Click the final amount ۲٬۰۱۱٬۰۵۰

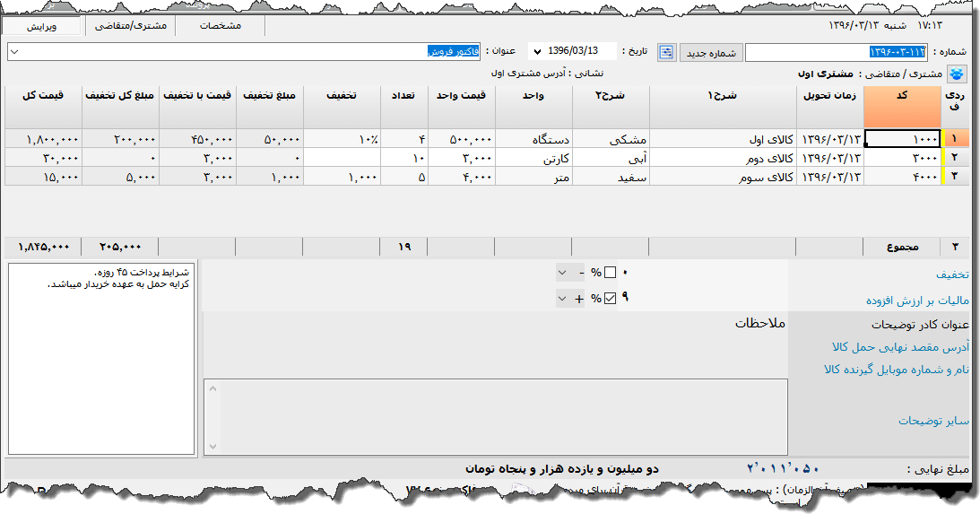(783, 468)
